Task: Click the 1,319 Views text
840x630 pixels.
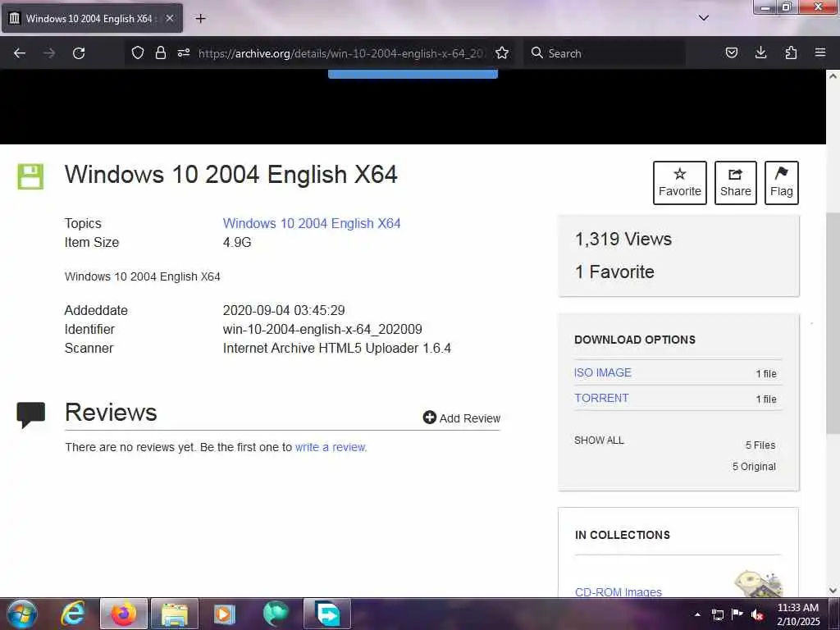Action: click(x=623, y=239)
